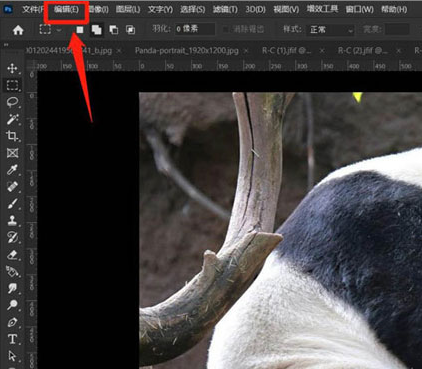The width and height of the screenshot is (422, 369).
Task: Toggle the 消除锯齿 anti-alias checkbox
Action: click(226, 29)
